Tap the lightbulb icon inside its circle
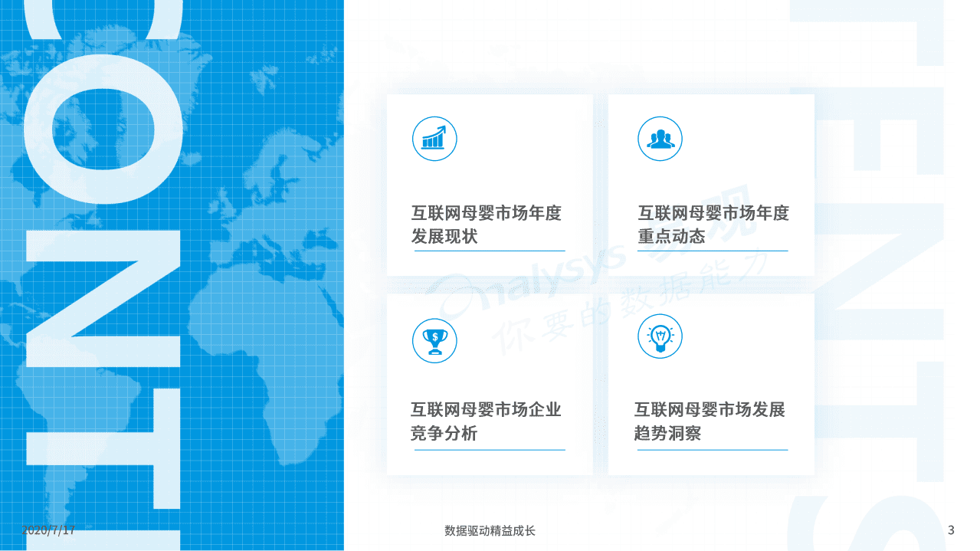 pyautogui.click(x=660, y=337)
